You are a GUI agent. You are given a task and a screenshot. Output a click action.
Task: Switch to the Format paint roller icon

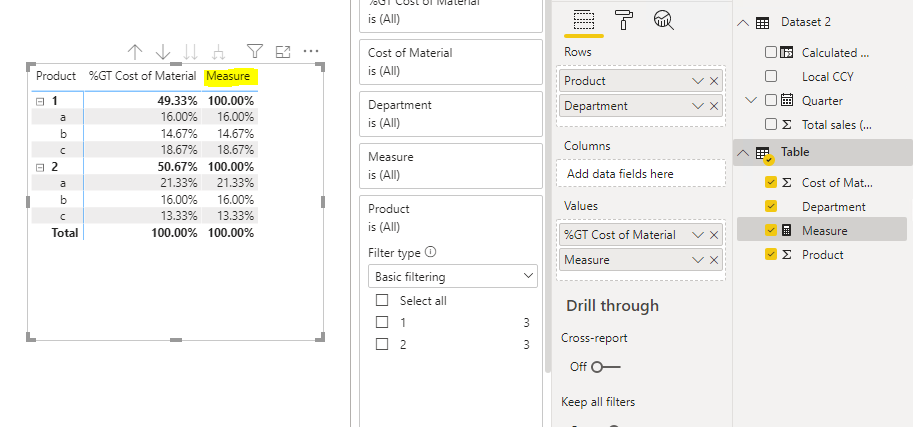click(624, 20)
